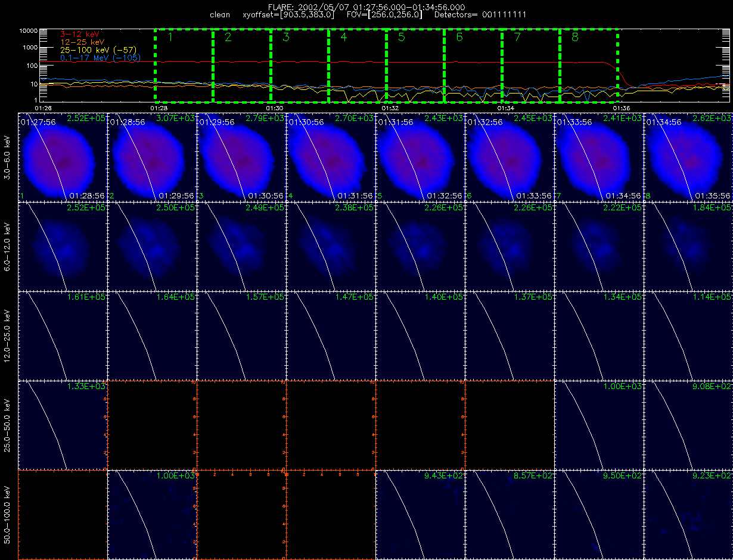Open the 6-12 keV image with peak 2.22E+05
This screenshot has height=560, width=733.
pos(599,246)
